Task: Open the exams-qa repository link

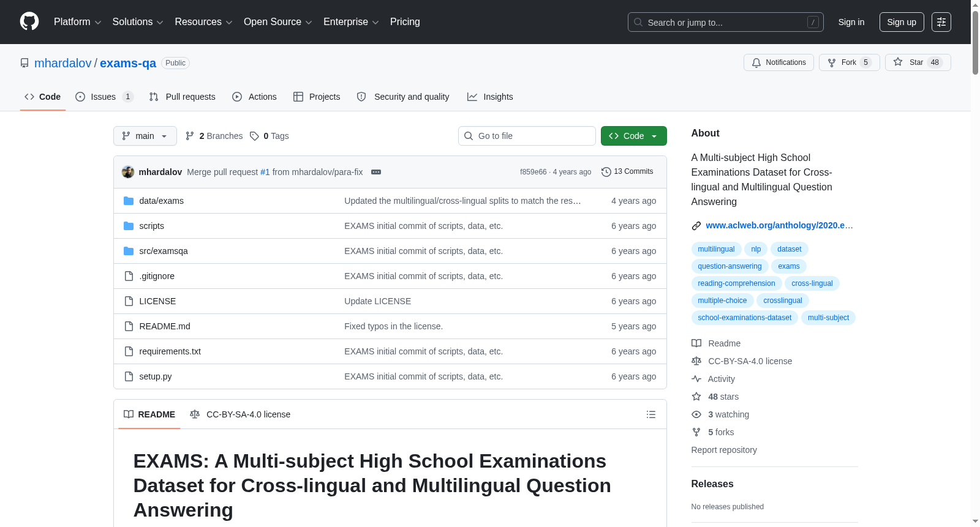Action: coord(128,63)
